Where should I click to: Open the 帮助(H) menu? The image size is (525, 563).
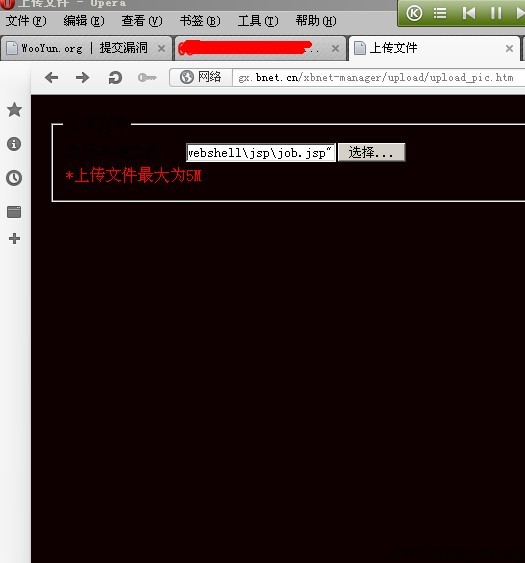point(316,21)
